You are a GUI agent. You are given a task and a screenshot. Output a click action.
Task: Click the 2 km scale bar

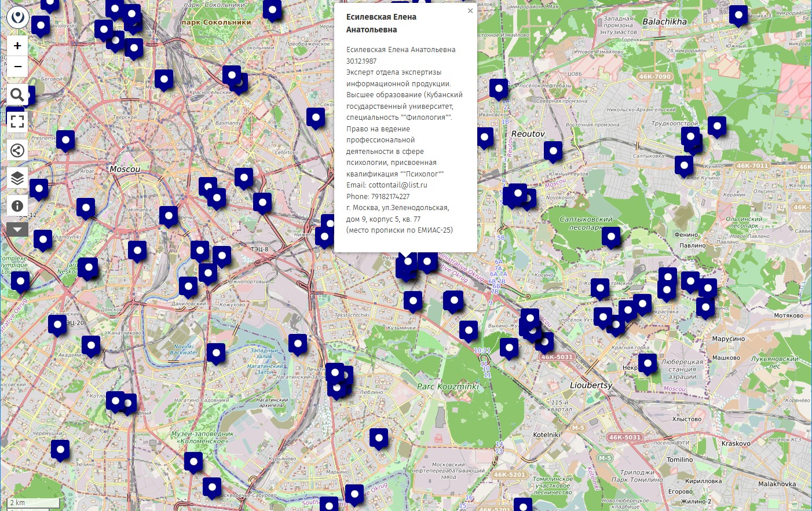point(34,503)
